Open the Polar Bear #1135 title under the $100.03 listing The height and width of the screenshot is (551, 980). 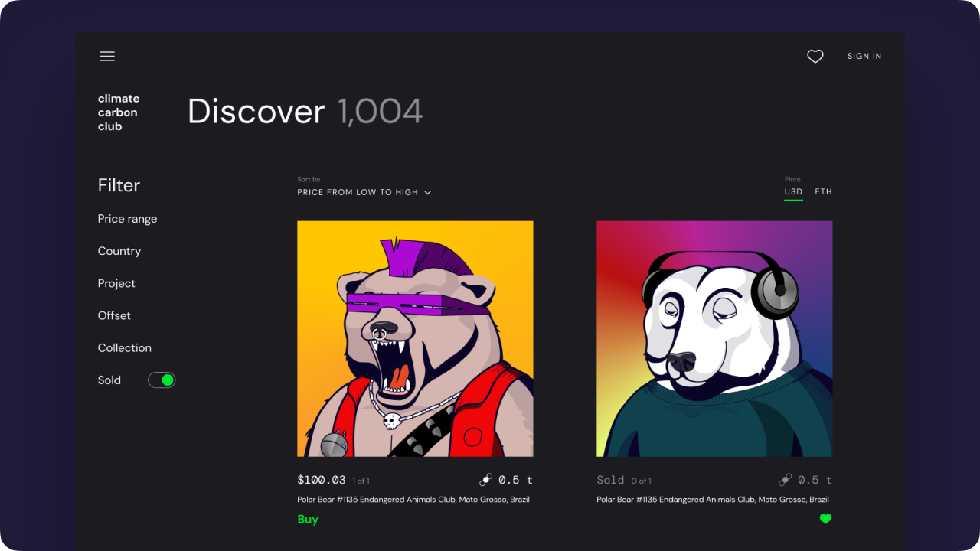point(413,500)
